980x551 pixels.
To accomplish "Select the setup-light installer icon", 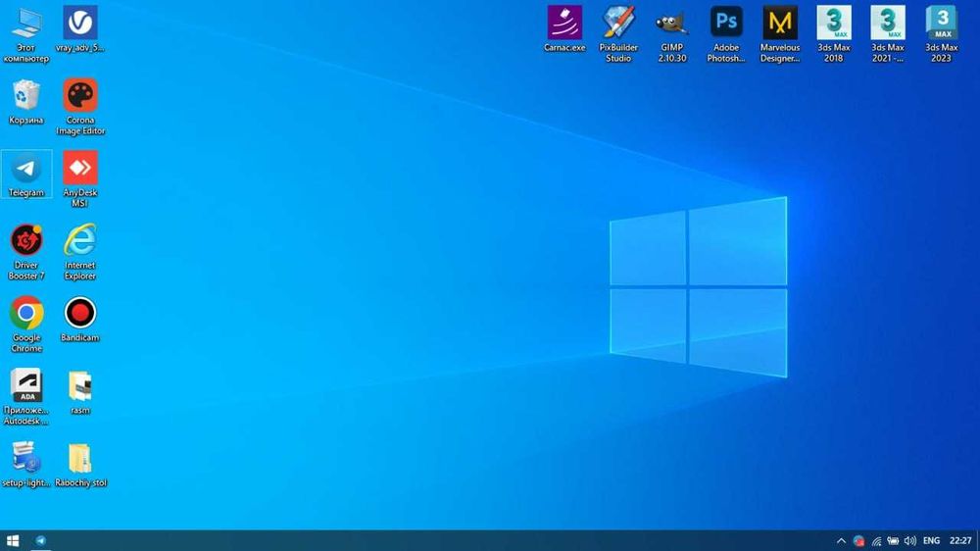I will click(26, 465).
